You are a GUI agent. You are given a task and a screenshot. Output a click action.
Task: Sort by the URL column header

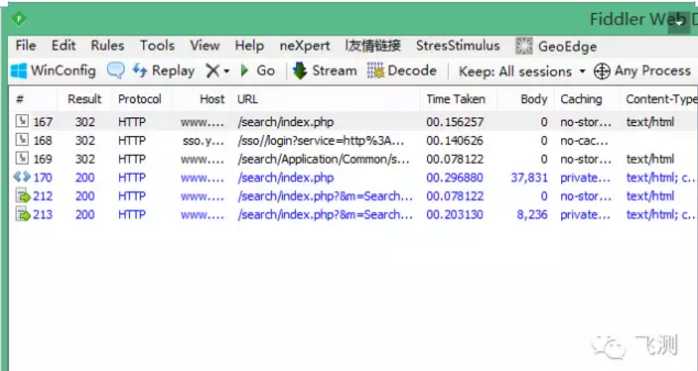pyautogui.click(x=248, y=99)
